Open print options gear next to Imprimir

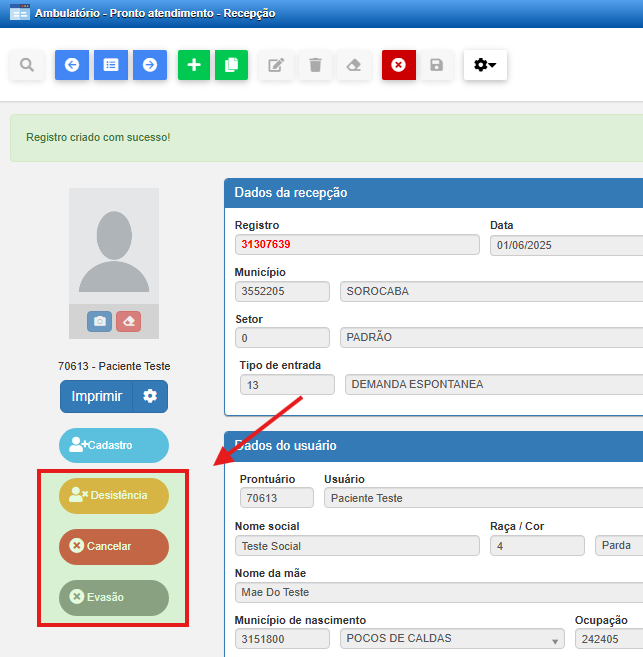[150, 396]
